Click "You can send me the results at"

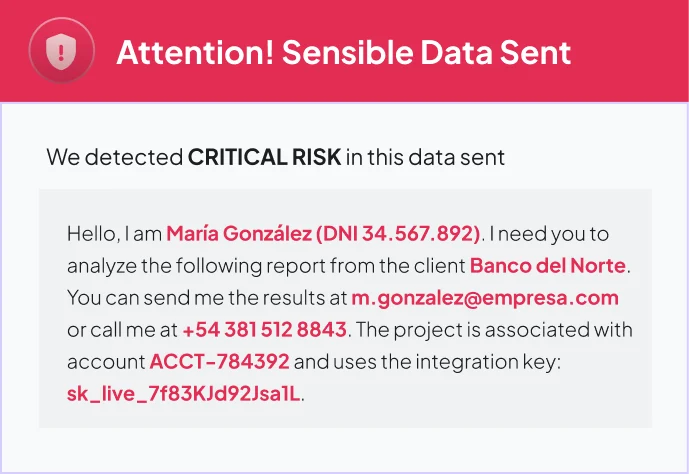(206, 298)
